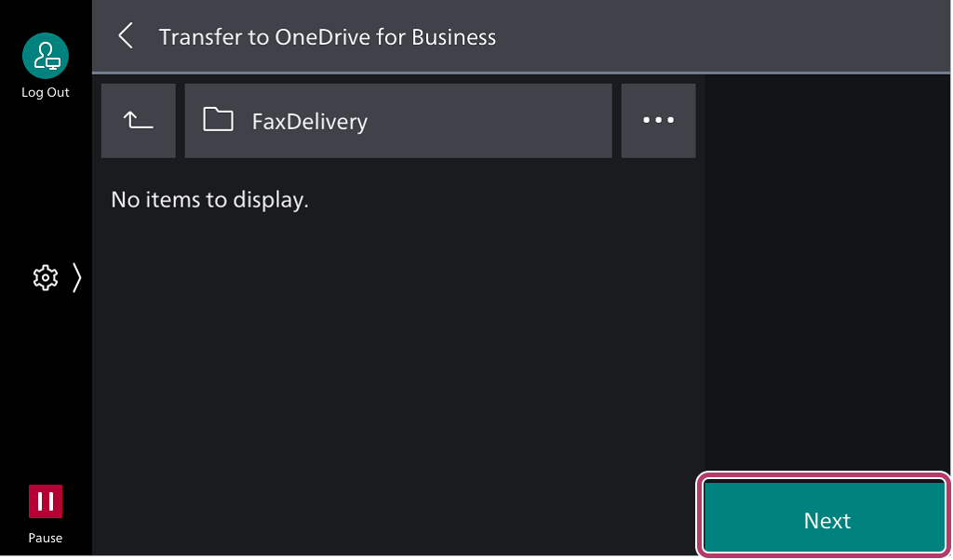Open settings with the gear icon
Viewport: 953px width, 560px height.
pos(46,277)
